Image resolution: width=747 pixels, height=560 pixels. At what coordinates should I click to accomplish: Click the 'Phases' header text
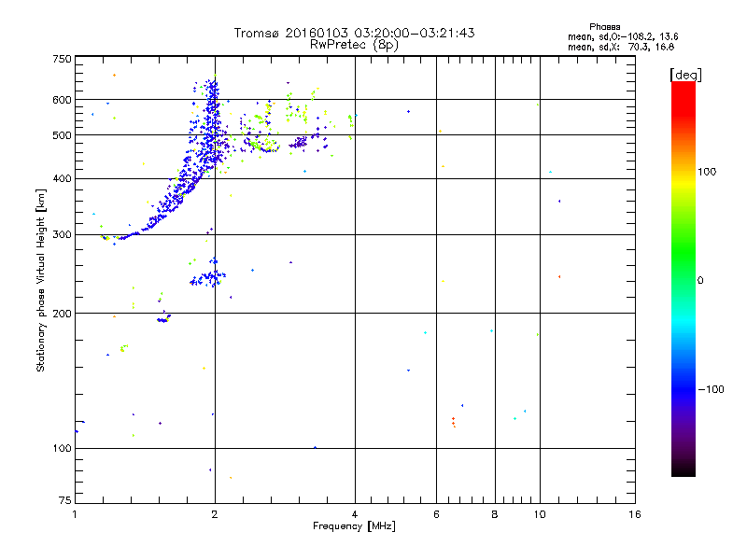tap(604, 27)
